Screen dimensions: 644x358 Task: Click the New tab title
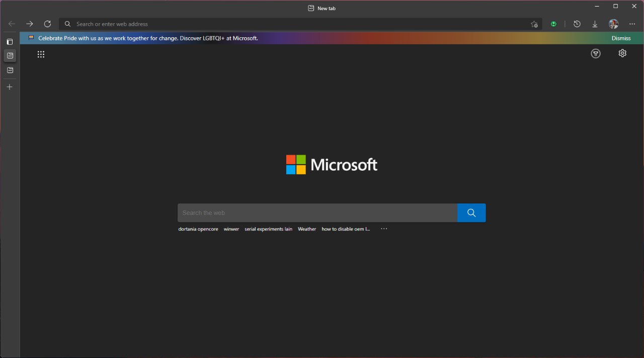327,8
